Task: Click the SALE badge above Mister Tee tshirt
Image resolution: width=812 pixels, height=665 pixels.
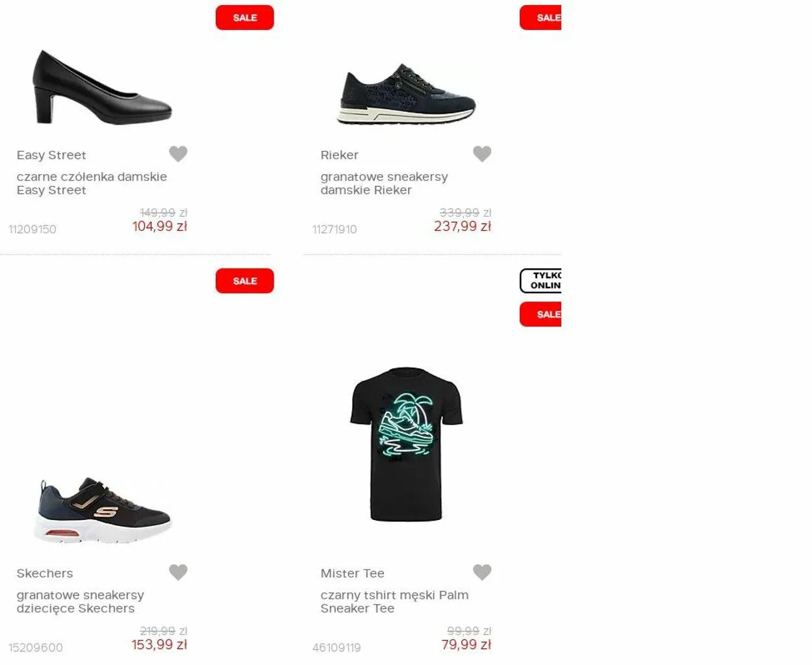Action: point(541,315)
